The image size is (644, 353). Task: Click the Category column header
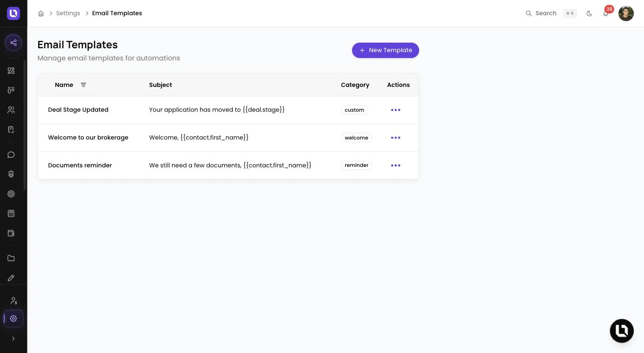[x=355, y=85]
